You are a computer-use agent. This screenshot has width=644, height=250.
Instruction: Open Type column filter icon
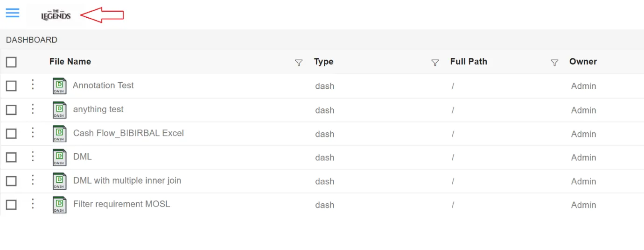pyautogui.click(x=435, y=63)
